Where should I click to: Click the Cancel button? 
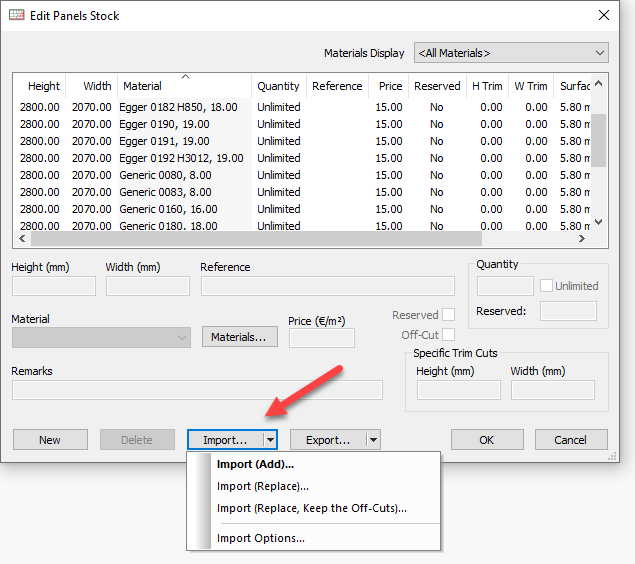(571, 440)
